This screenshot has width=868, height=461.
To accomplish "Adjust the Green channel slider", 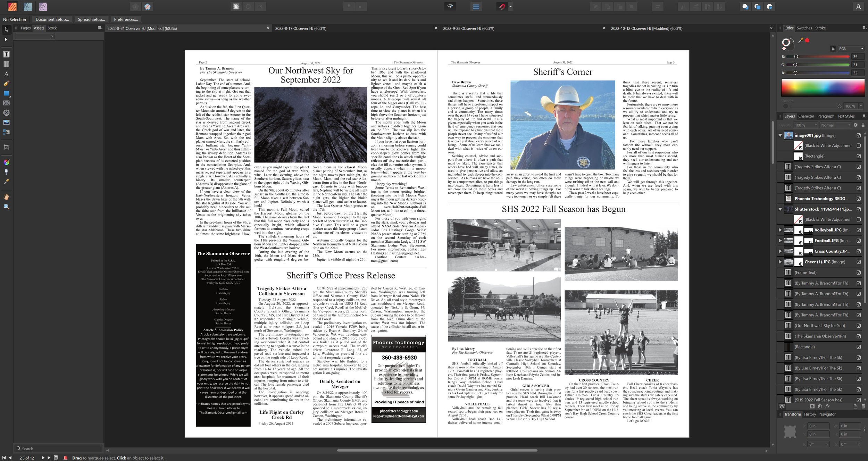I will tap(818, 65).
